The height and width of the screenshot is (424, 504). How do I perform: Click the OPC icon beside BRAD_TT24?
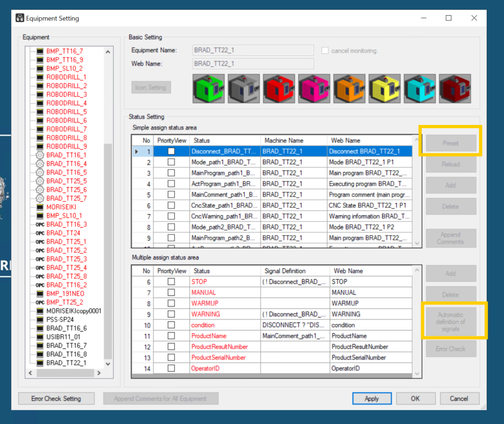point(40,233)
